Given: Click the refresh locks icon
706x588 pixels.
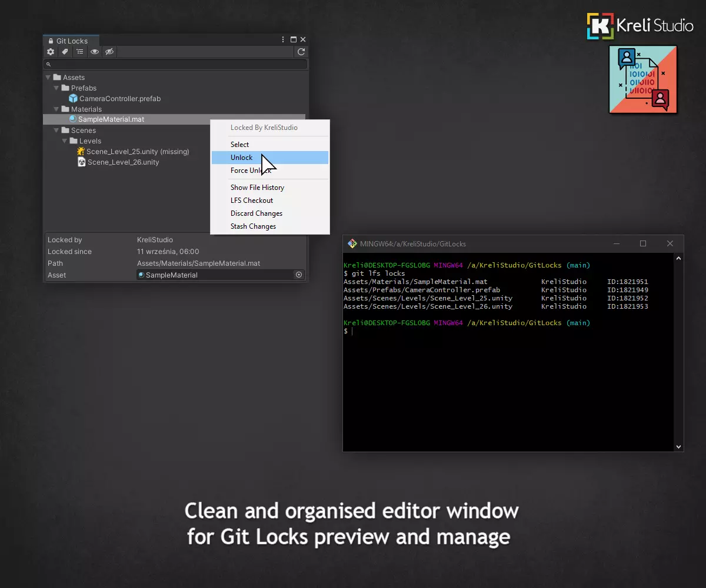Looking at the screenshot, I should click(x=301, y=52).
